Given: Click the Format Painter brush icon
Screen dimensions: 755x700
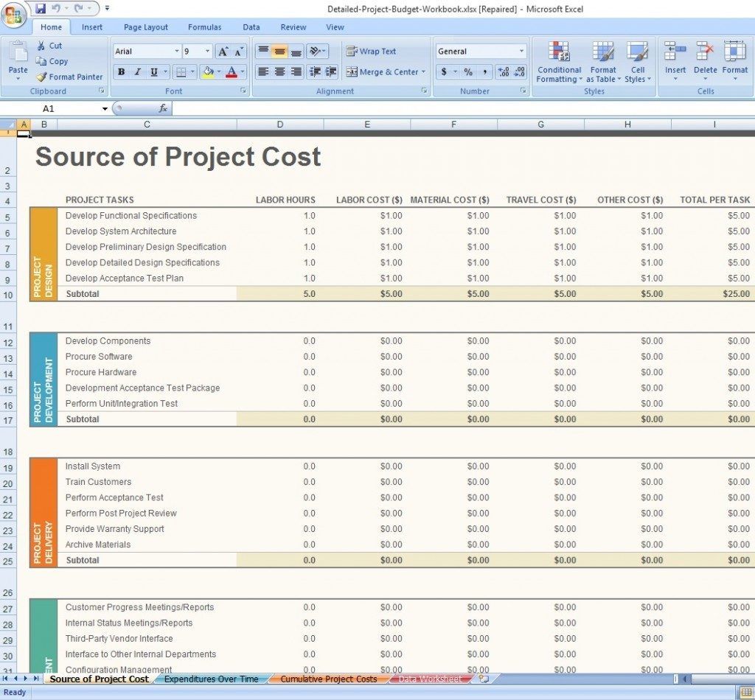Looking at the screenshot, I should [41, 77].
